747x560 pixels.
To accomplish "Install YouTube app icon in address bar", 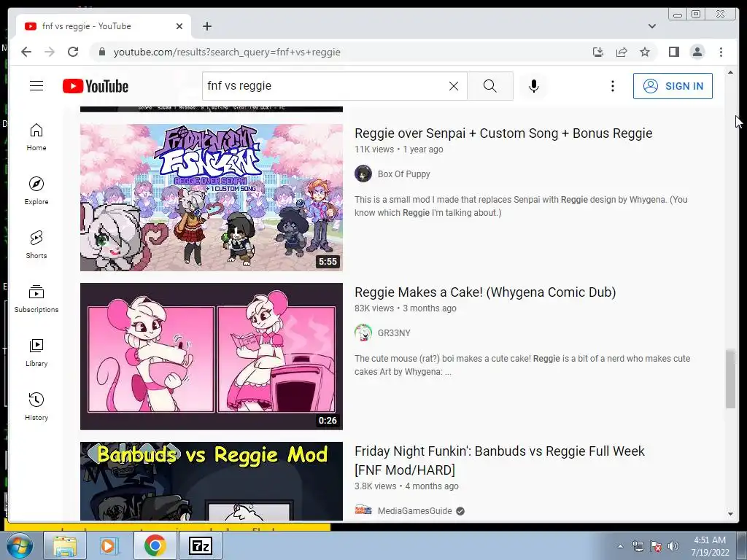I will coord(598,52).
